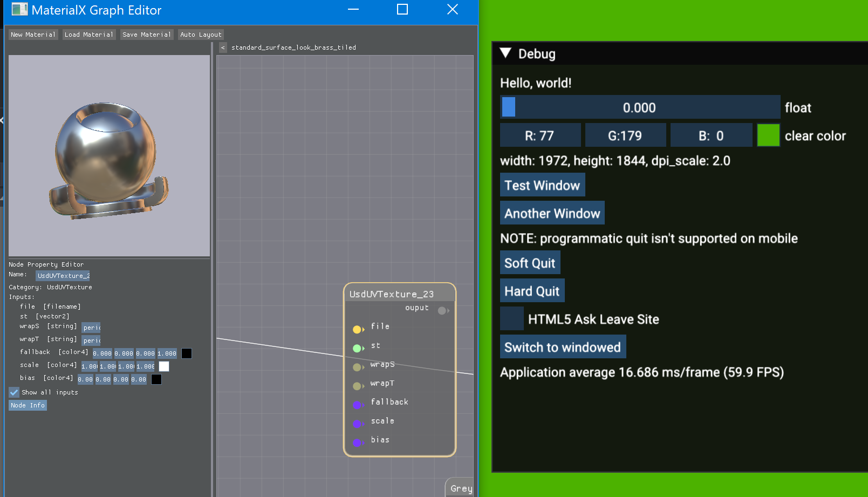The width and height of the screenshot is (868, 497).
Task: Enable the HTML5 Ask Leave Site checkbox
Action: point(512,318)
